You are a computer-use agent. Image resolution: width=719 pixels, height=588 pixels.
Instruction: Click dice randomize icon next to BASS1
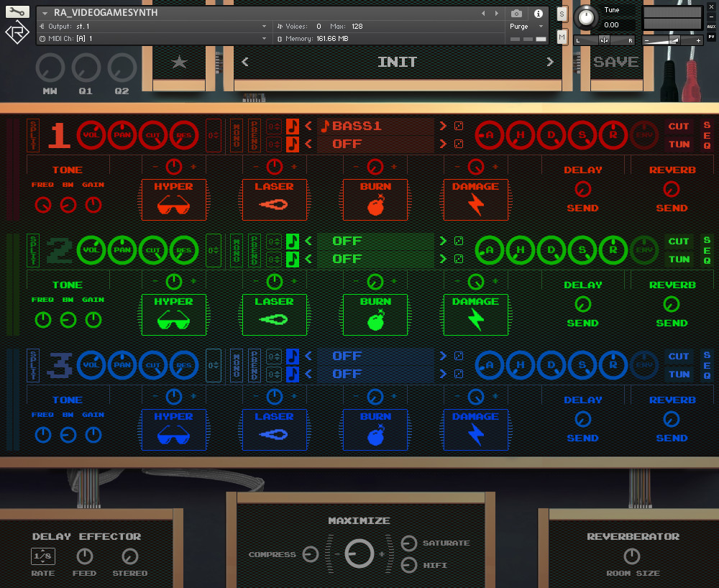(459, 126)
